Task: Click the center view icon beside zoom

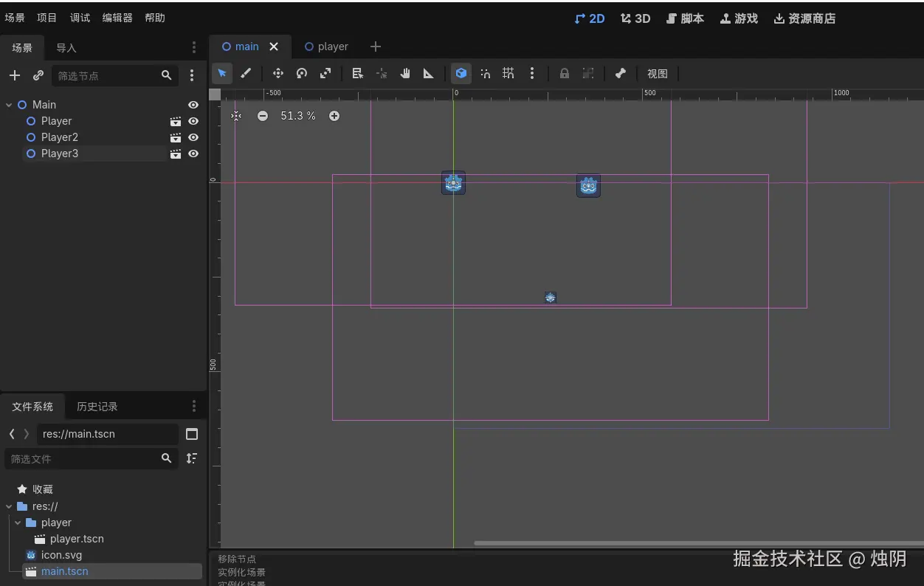Action: click(x=236, y=116)
